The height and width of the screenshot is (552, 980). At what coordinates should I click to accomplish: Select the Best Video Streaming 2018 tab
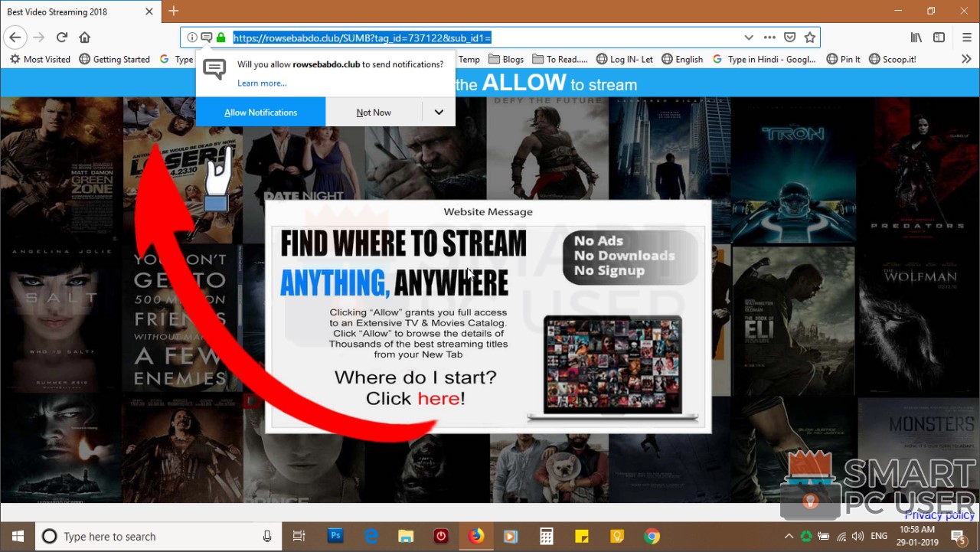click(x=69, y=11)
